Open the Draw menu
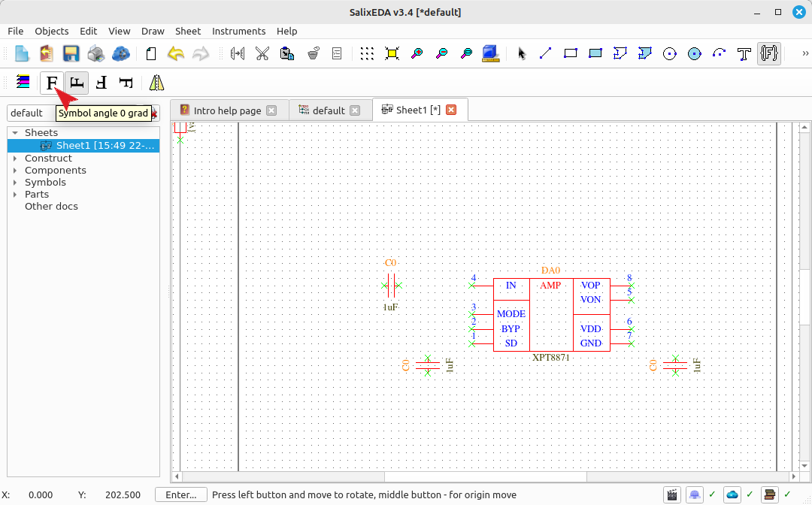 point(153,31)
